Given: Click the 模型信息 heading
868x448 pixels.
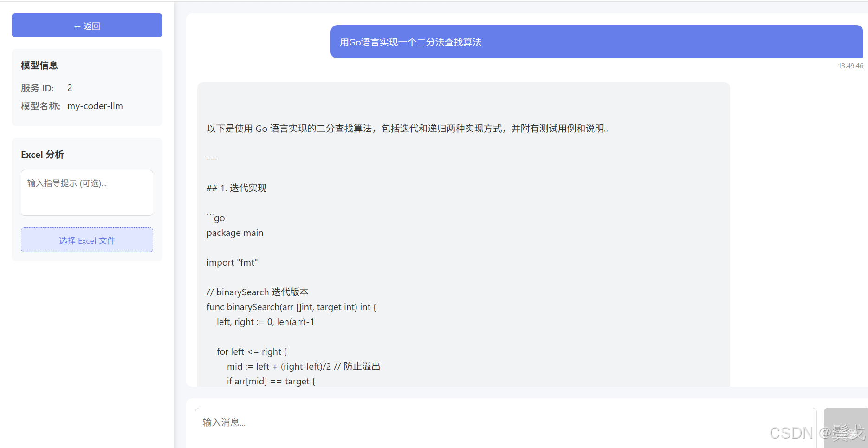Looking at the screenshot, I should pyautogui.click(x=39, y=65).
